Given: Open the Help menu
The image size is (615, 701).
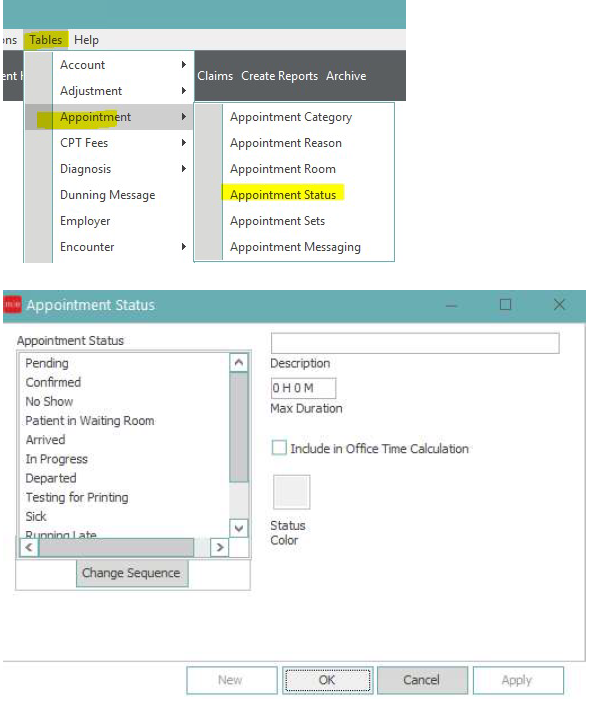Looking at the screenshot, I should 86,40.
